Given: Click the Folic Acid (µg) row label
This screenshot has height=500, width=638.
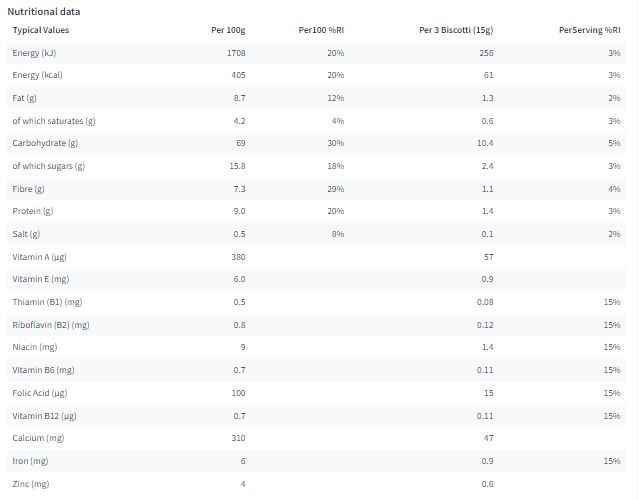Looking at the screenshot, I should coord(40,393).
